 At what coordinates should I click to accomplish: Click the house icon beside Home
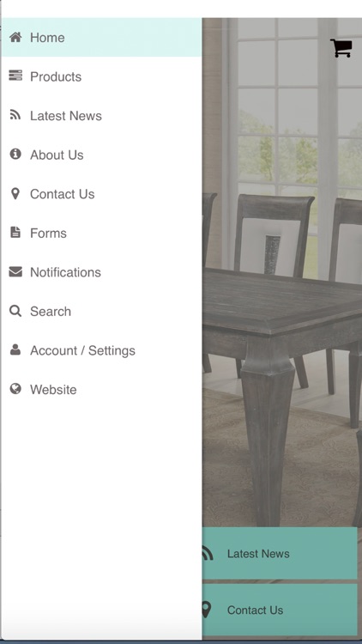(x=15, y=38)
